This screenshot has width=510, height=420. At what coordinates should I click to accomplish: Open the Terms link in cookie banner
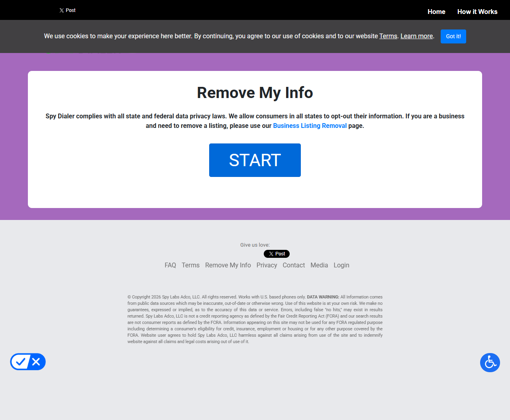click(x=388, y=36)
